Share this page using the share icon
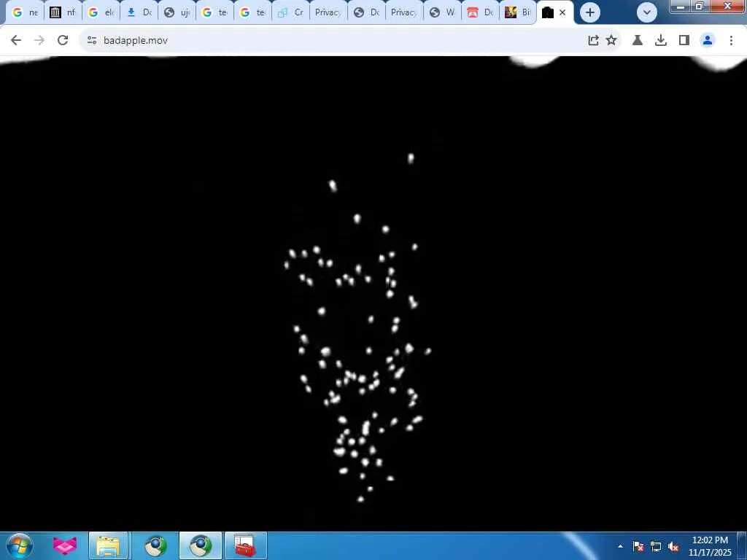Screen dimensions: 747x560 coord(593,41)
